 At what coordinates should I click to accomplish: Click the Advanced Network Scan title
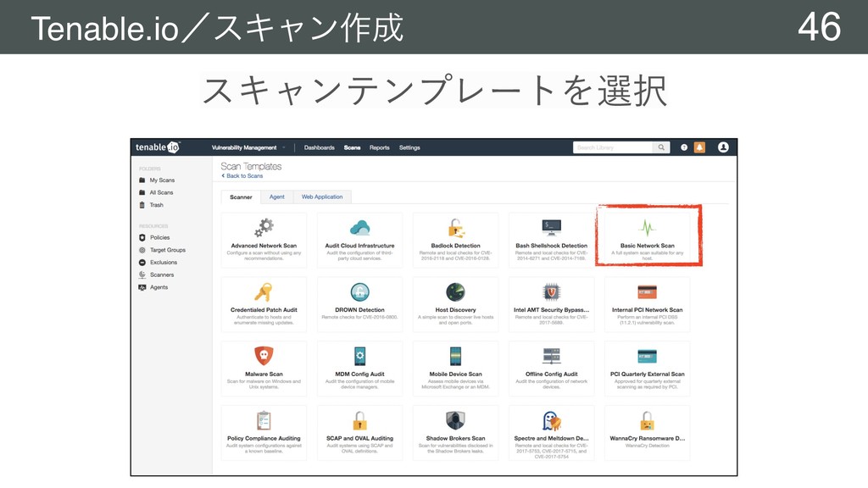[264, 246]
